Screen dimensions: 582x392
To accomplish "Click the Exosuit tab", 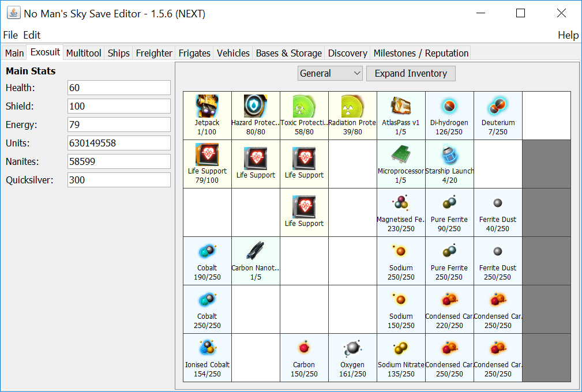I will 45,52.
